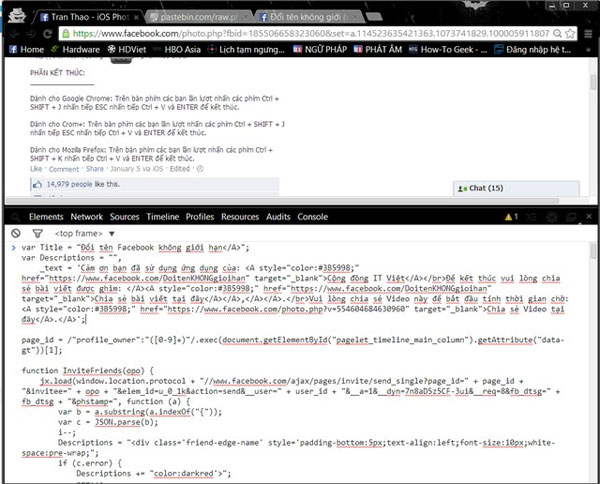Open the NGỮ PHÁP bookmark
This screenshot has width=600, height=484.
coord(320,49)
